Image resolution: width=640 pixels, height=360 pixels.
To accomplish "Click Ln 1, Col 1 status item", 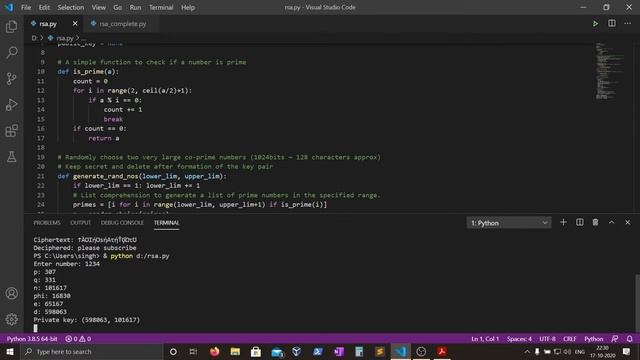I will [x=485, y=339].
